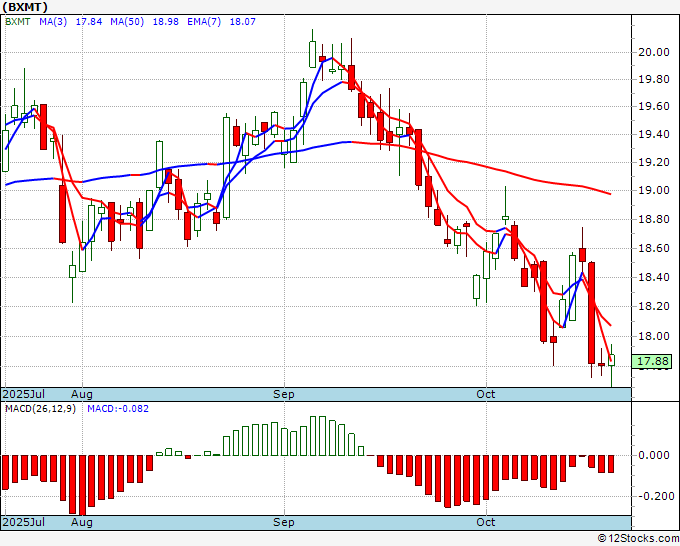680x546 pixels.
Task: Click the 19.00 price axis label
Action: (x=654, y=190)
